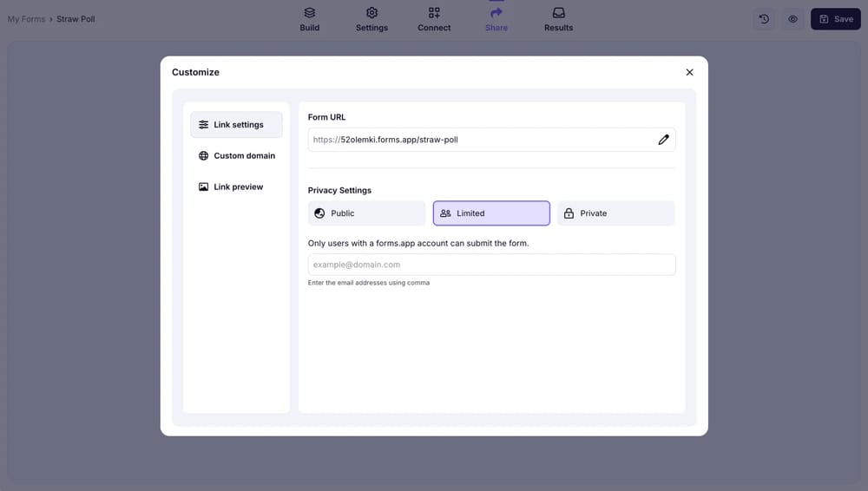
Task: Select the Share tab
Action: point(496,19)
